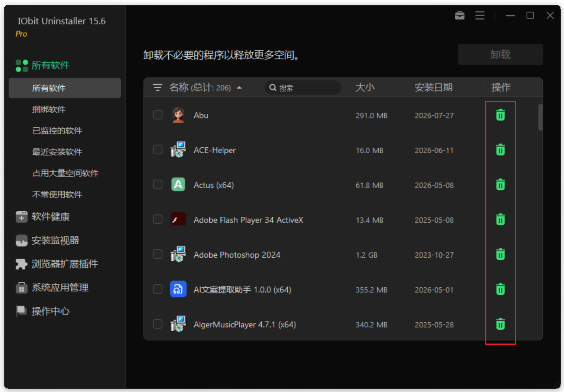The width and height of the screenshot is (564, 392).
Task: Click the filter icon beside 名称
Action: (158, 87)
